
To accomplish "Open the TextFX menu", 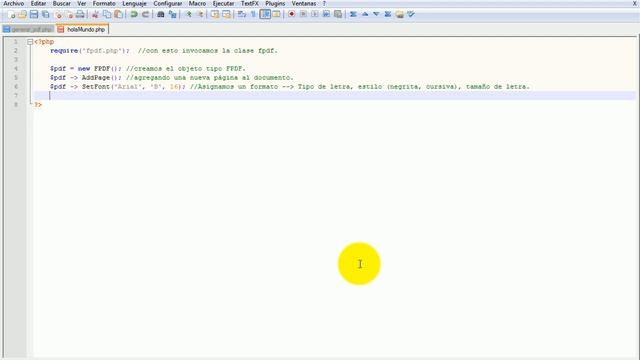I will 249,4.
